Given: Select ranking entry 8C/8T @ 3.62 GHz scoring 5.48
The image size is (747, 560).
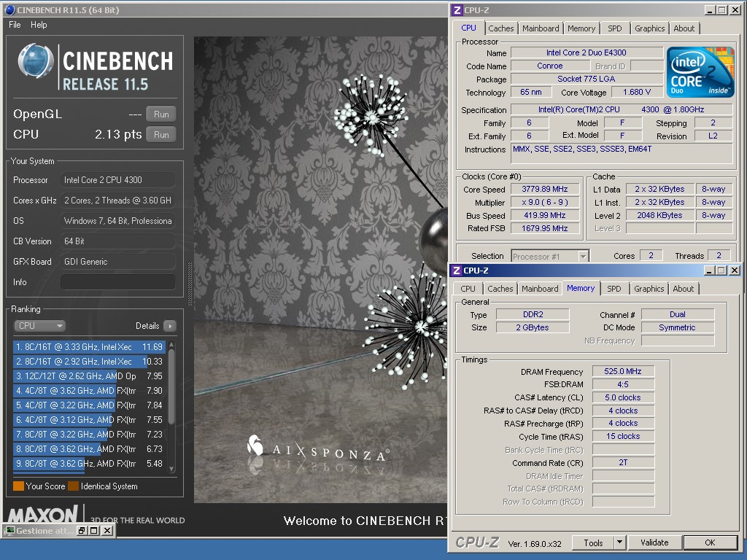Looking at the screenshot, I should click(x=89, y=464).
